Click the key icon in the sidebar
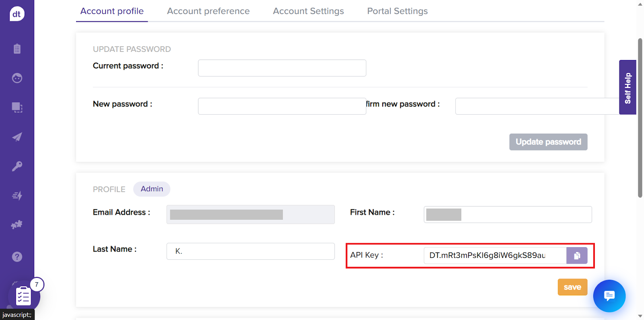644x320 pixels. point(17,166)
